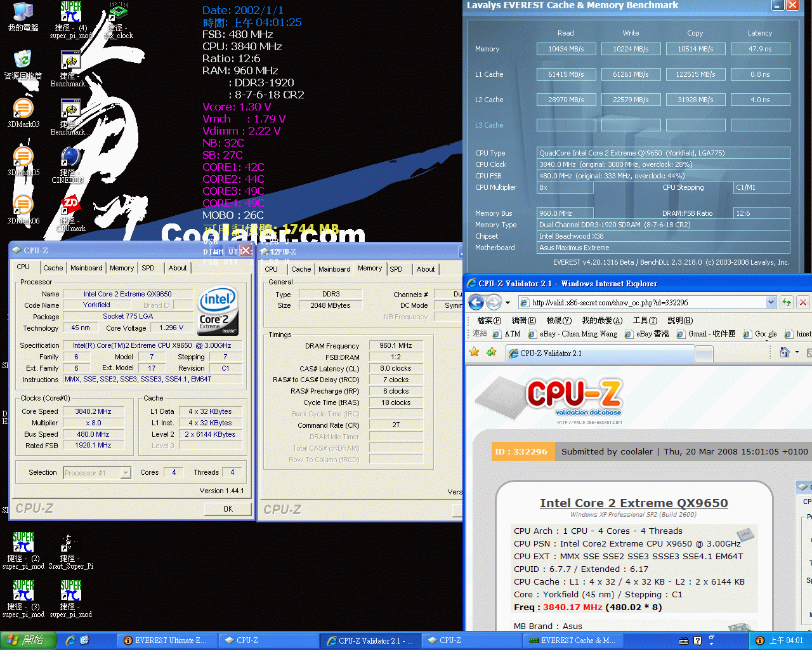Open About tab in left CPU-Z
Viewport: 812px width, 650px height.
(178, 268)
